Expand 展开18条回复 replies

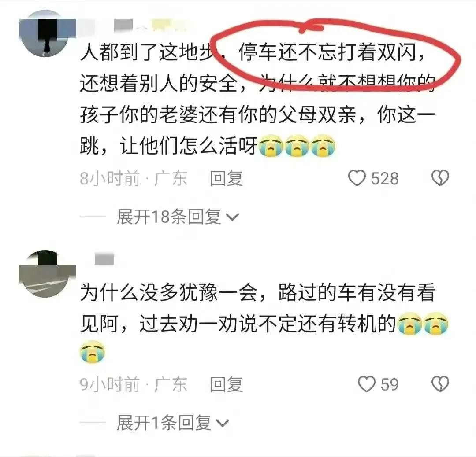178,217
